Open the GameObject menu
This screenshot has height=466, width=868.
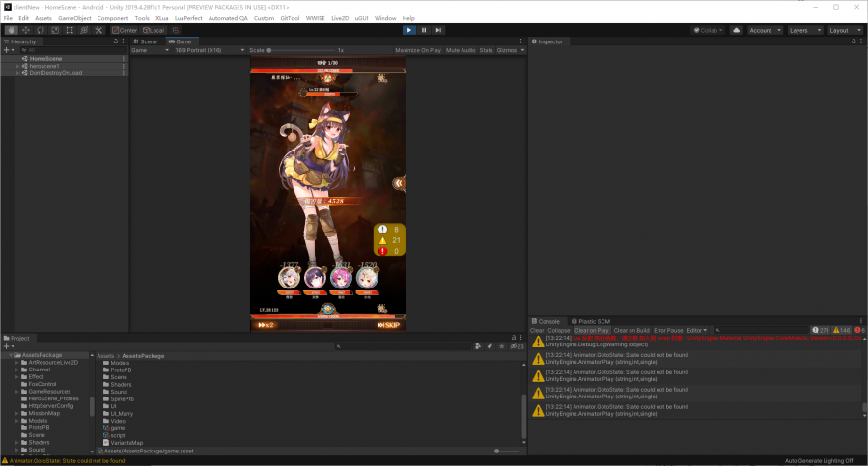(x=74, y=18)
